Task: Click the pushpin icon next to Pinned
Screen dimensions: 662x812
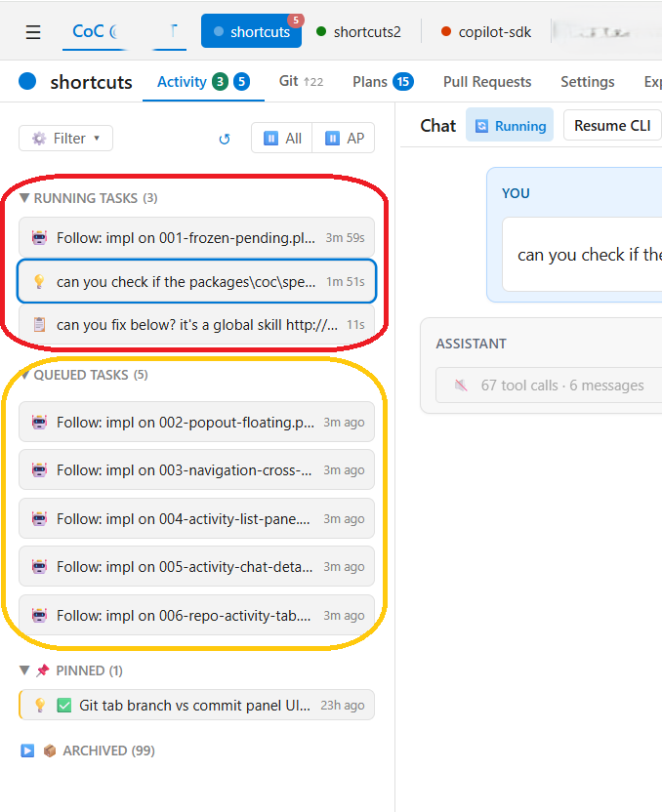Action: pos(43,670)
